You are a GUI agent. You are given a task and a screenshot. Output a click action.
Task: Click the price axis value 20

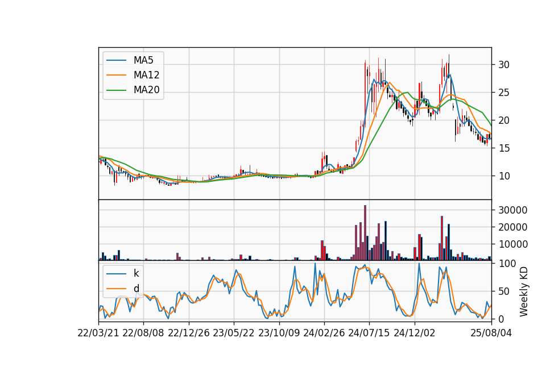click(504, 120)
